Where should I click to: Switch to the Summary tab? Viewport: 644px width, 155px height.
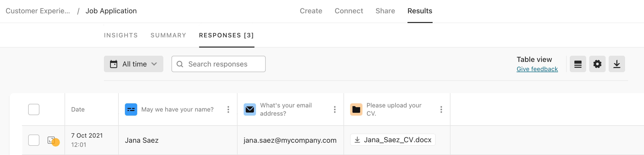coord(168,35)
